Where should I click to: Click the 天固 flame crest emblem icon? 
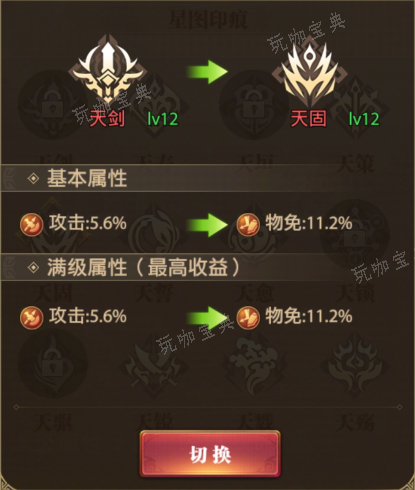point(310,71)
